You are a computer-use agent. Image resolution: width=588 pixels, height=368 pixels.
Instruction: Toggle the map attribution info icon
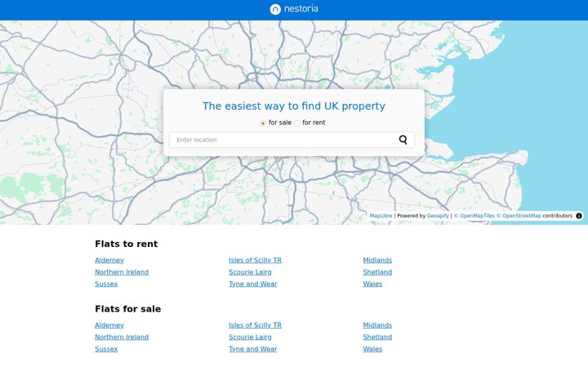579,216
